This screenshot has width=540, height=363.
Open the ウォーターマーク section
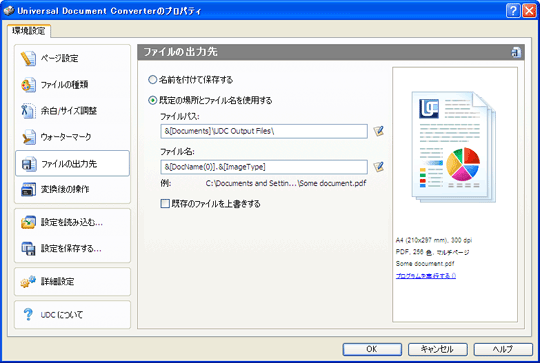pyautogui.click(x=72, y=137)
